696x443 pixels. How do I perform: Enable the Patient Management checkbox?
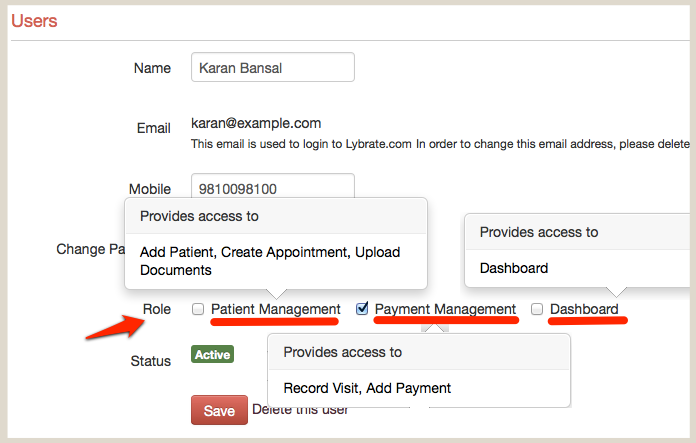tap(198, 309)
